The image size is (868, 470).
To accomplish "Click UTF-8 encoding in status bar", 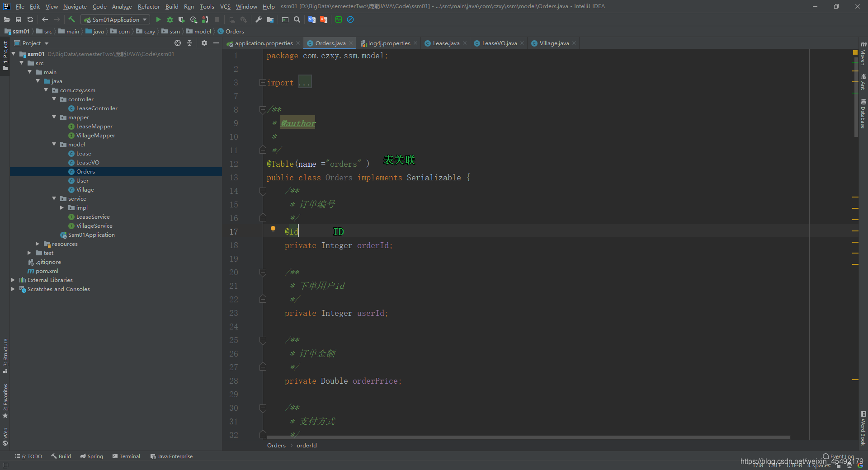I will click(x=794, y=465).
